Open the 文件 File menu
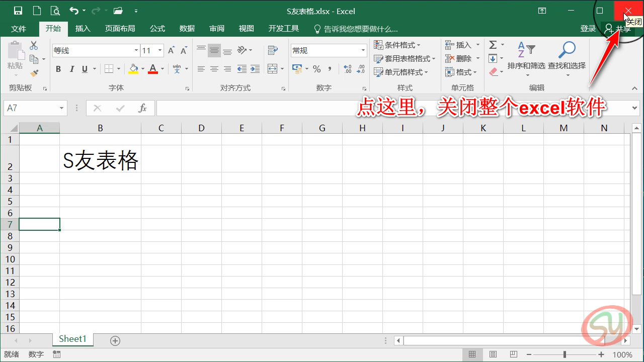 click(19, 29)
